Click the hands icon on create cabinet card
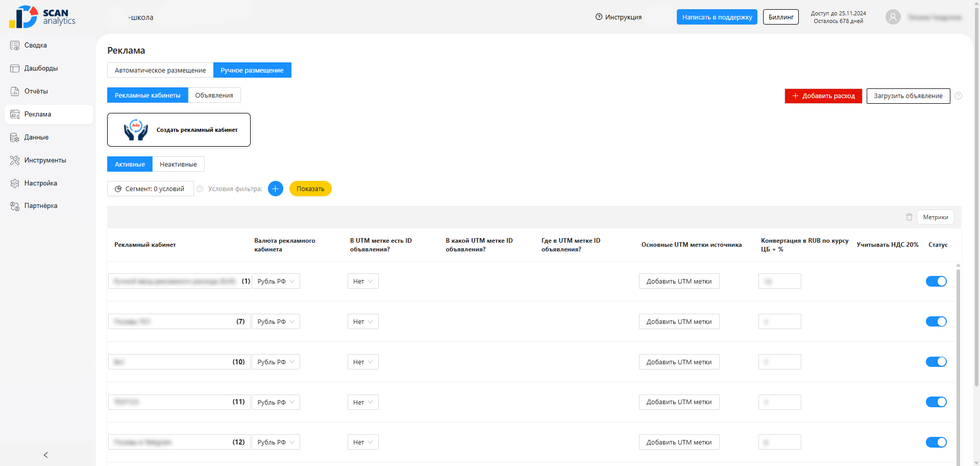The width and height of the screenshot is (980, 466). 136,130
